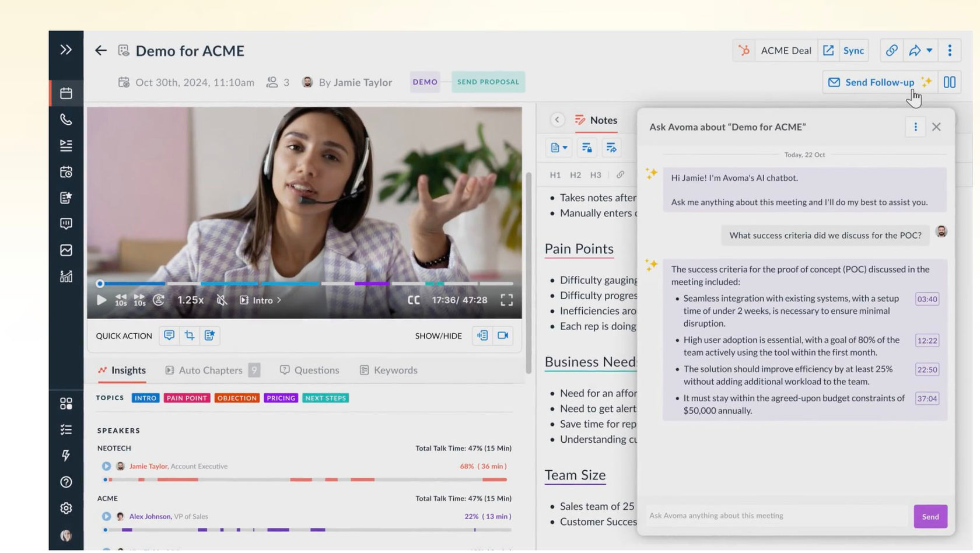Create a snippet with the crop icon

click(x=190, y=335)
